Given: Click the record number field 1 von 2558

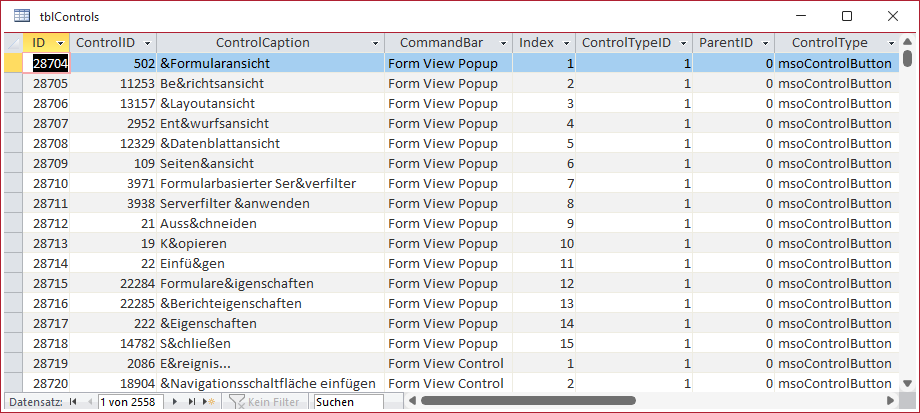Looking at the screenshot, I should coord(130,402).
